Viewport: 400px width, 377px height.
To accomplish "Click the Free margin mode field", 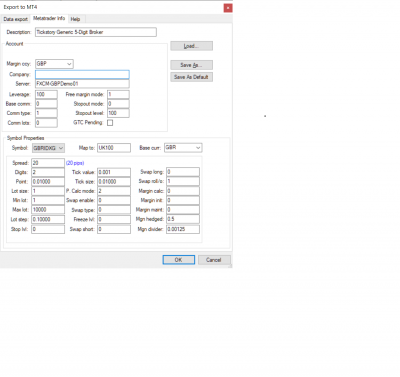I will [118, 94].
